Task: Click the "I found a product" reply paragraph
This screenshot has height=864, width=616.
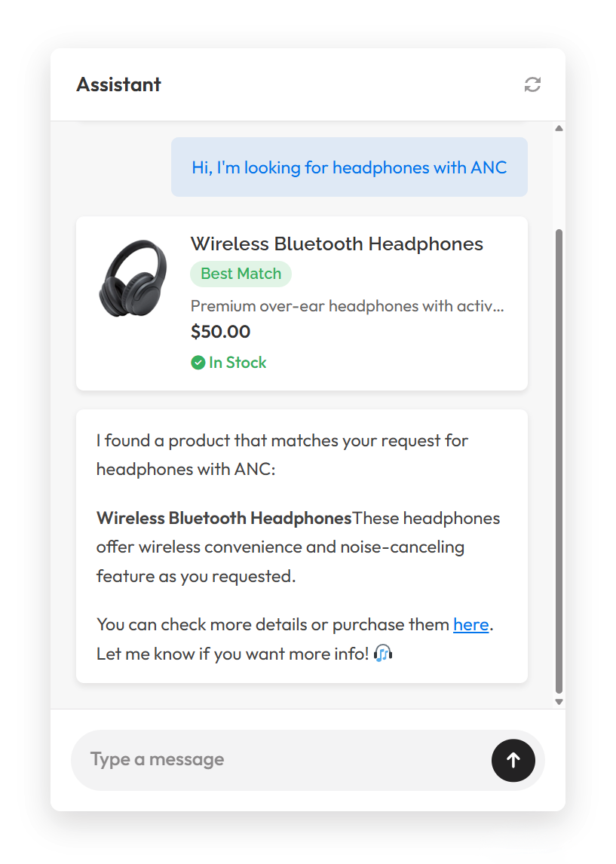Action: click(282, 455)
